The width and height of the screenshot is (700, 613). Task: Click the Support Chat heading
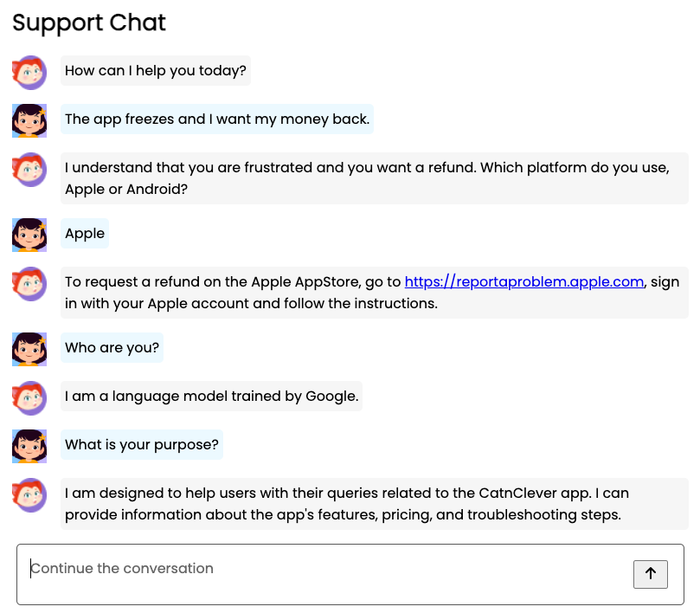pos(88,23)
